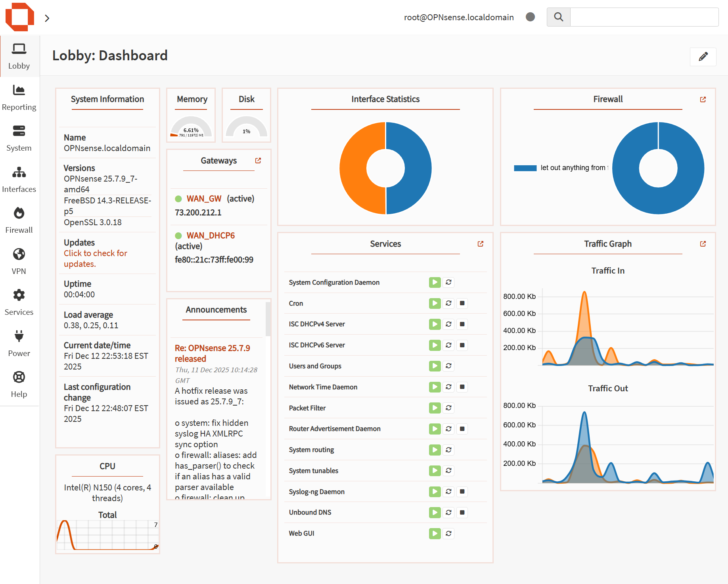Click in the top search input field
This screenshot has height=584, width=728.
644,17
